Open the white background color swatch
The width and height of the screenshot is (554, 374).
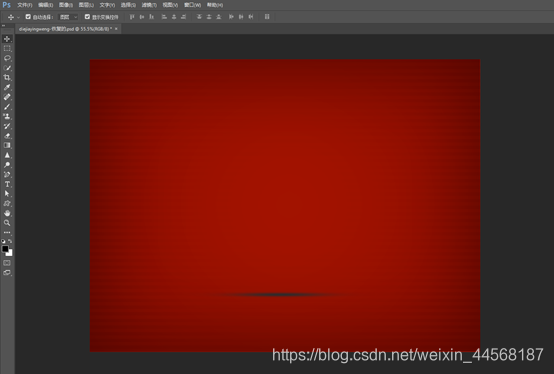(10, 253)
